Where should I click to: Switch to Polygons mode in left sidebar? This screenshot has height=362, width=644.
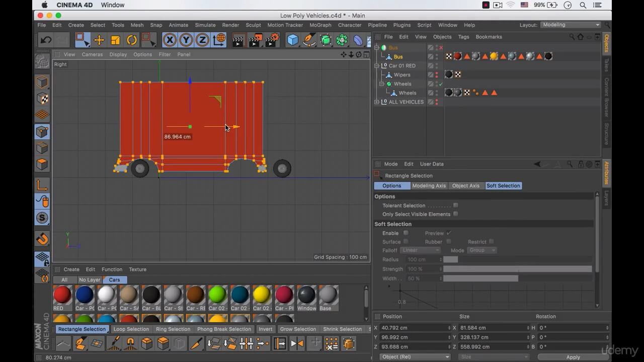[x=42, y=164]
